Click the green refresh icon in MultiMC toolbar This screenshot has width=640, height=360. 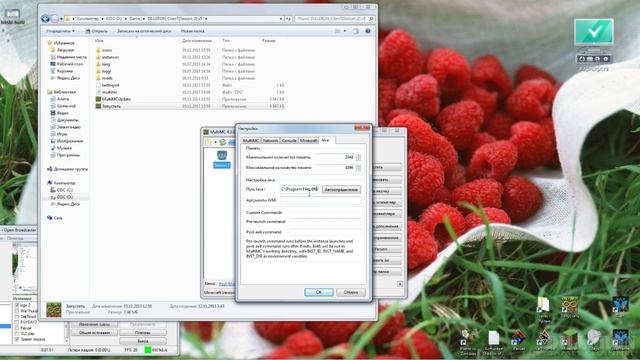[222, 142]
